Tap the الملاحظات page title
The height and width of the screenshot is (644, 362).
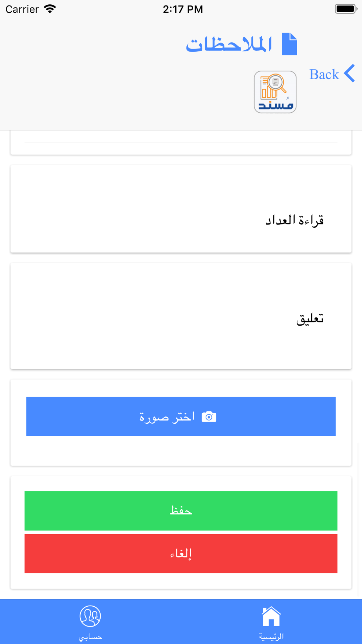coord(229,45)
